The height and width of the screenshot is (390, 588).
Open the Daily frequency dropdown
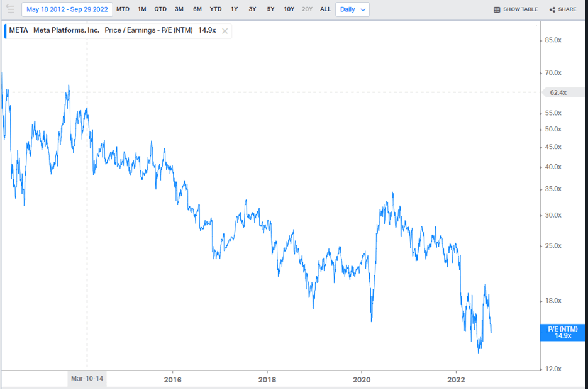[352, 9]
